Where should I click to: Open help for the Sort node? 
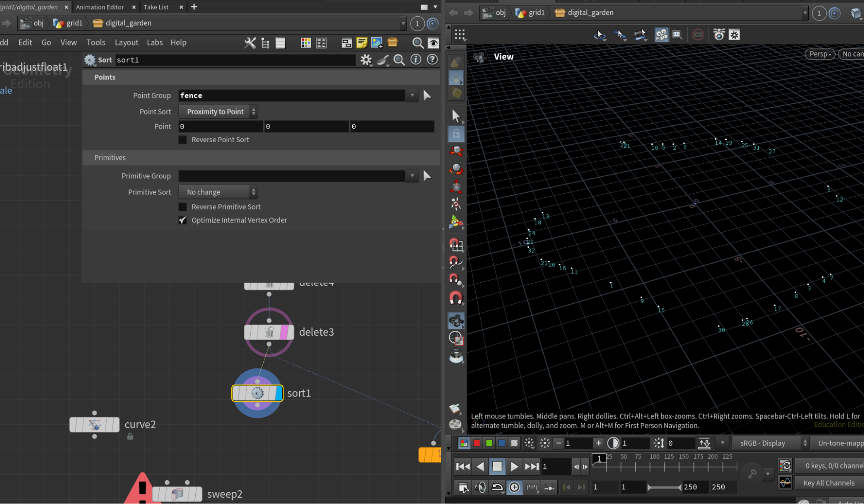[432, 60]
